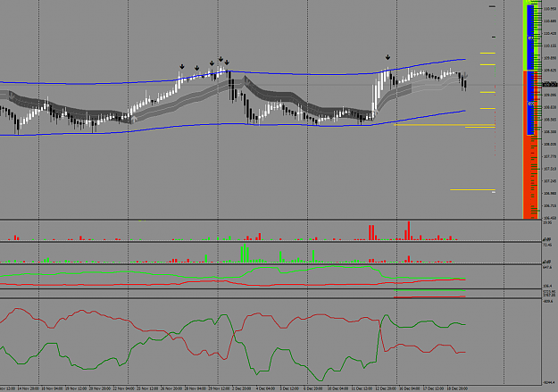The height and width of the screenshot is (392, 558).
Task: Click the 106.715 price scale label
Action: [550, 205]
